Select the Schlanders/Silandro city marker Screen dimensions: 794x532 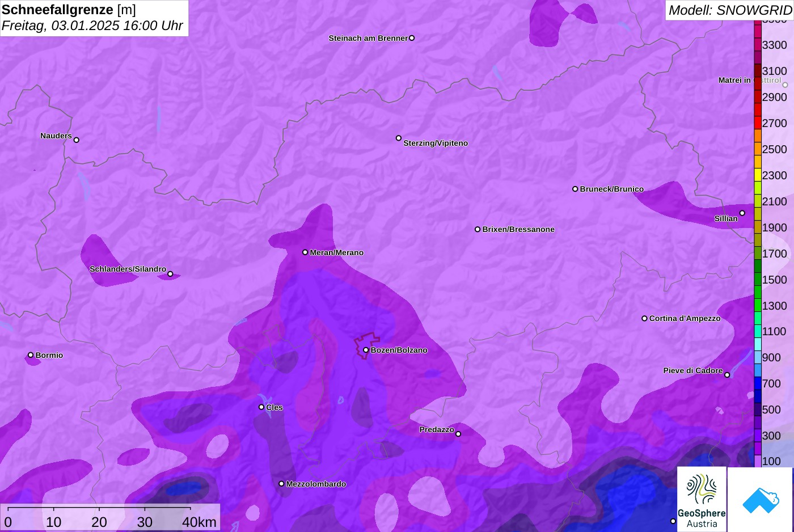(170, 274)
